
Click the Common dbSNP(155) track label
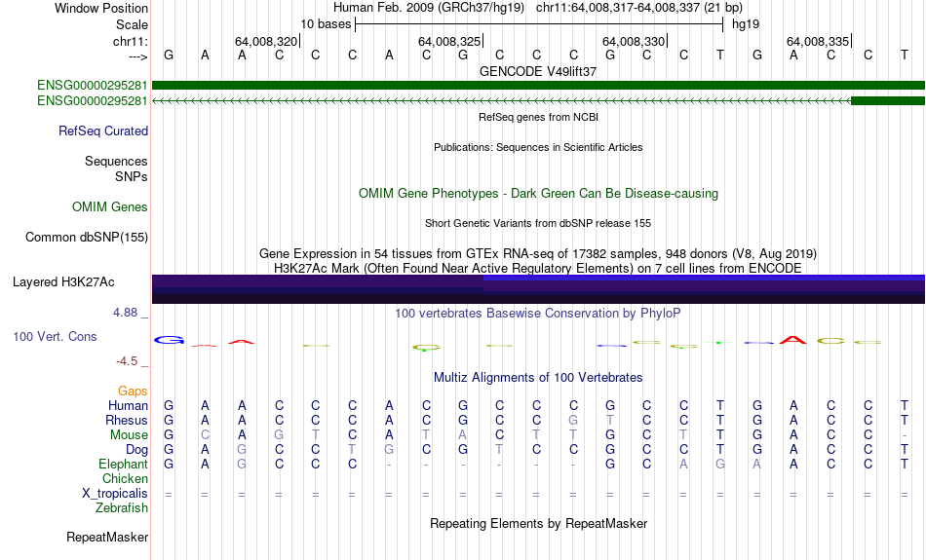87,238
